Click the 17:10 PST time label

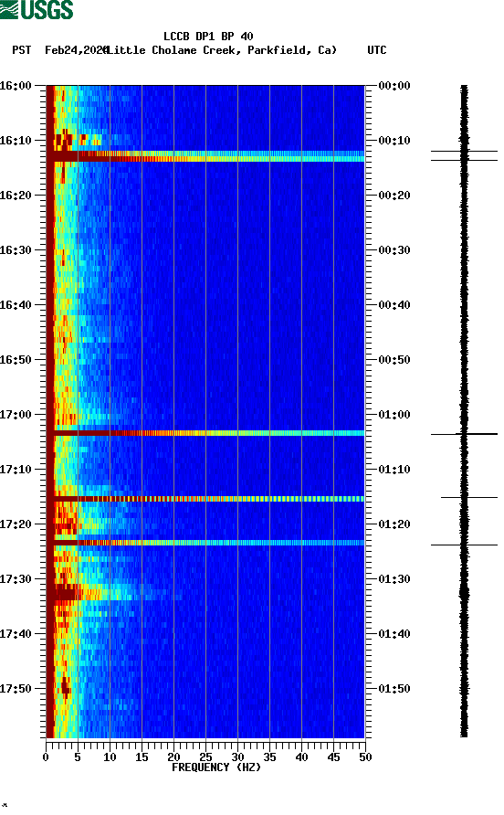coord(16,470)
